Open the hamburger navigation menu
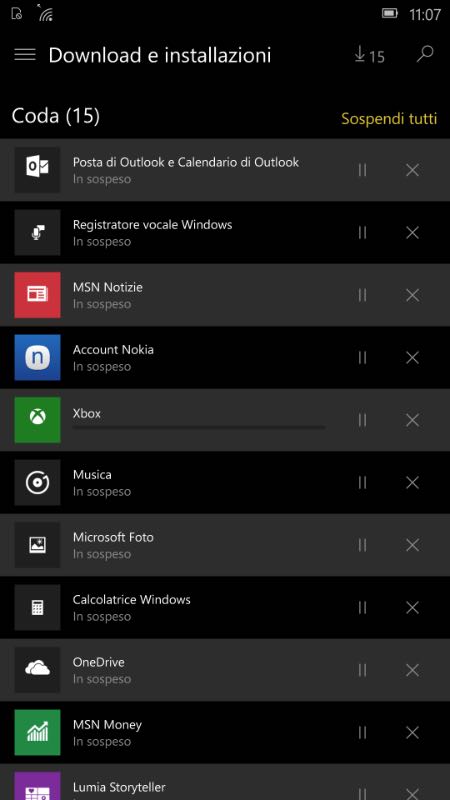This screenshot has width=450, height=800. click(25, 55)
